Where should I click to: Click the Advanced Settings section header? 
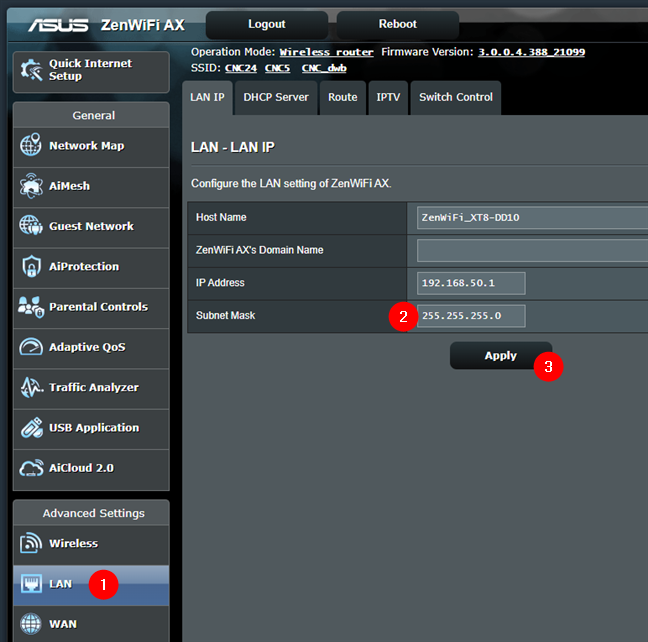91,513
